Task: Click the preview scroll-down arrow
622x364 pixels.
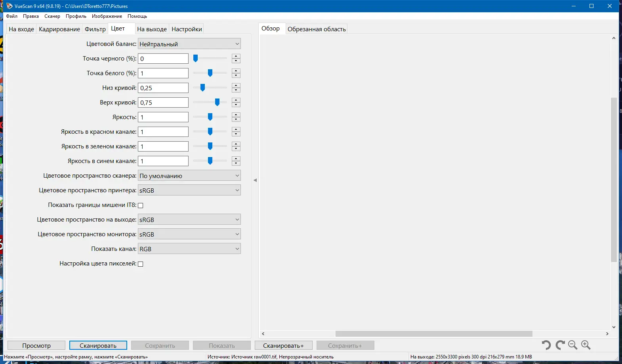Action: click(614, 327)
